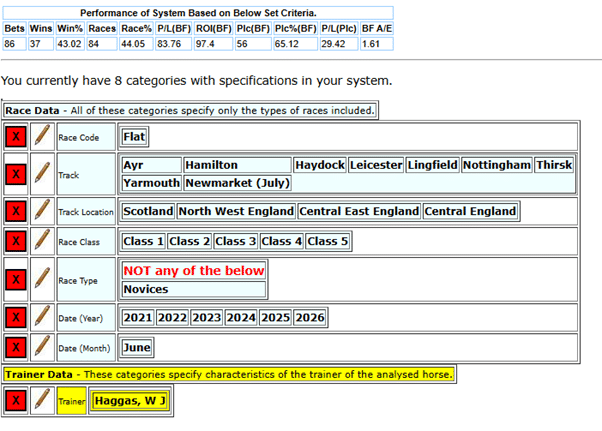The image size is (602, 431).
Task: Select the Thirsk track entry
Action: pyautogui.click(x=554, y=165)
